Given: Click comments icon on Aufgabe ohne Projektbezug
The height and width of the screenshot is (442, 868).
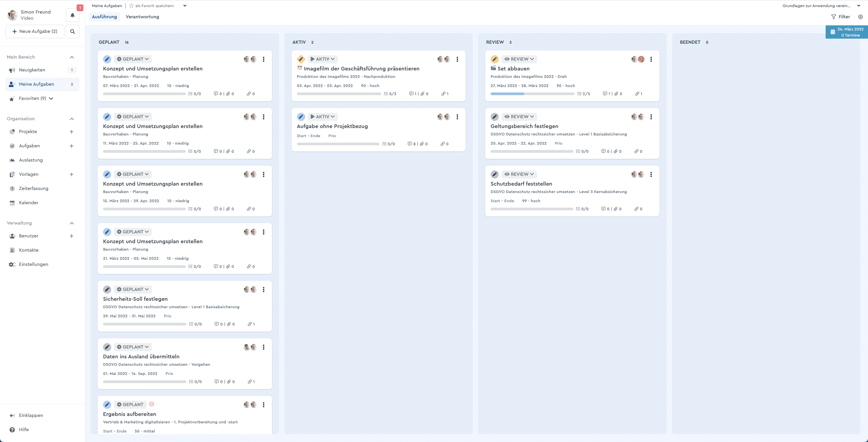Looking at the screenshot, I should 410,144.
